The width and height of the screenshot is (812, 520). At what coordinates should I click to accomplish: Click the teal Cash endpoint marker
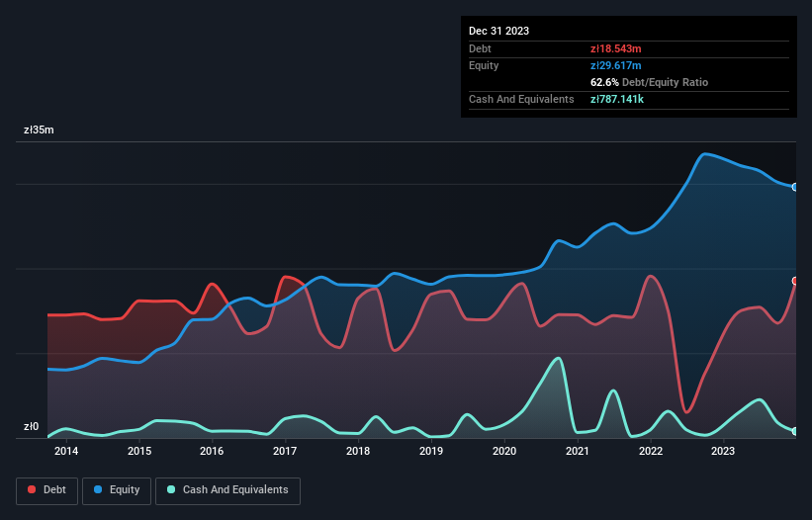tap(794, 431)
